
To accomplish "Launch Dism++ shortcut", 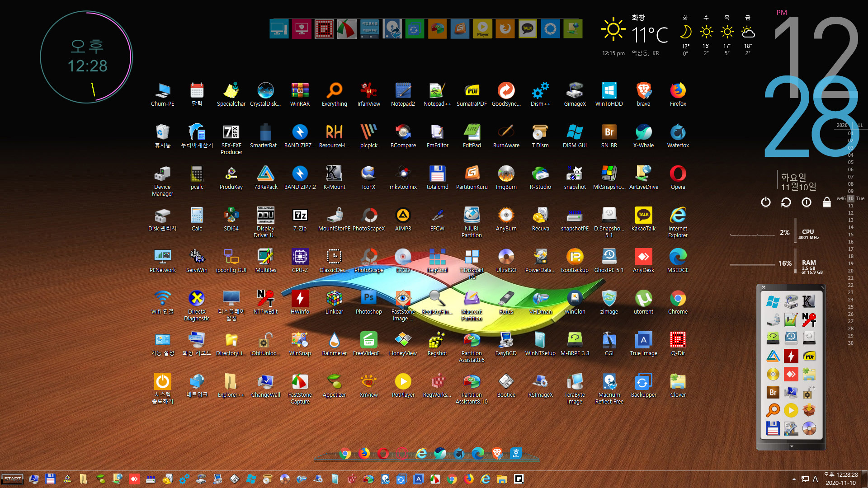I will tap(540, 94).
